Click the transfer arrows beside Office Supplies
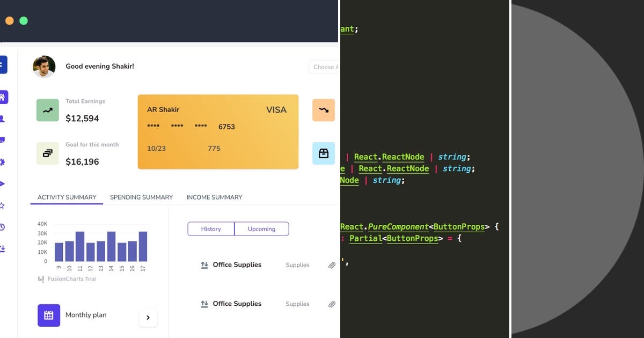Screen dimensions: 644x338 tap(204, 264)
